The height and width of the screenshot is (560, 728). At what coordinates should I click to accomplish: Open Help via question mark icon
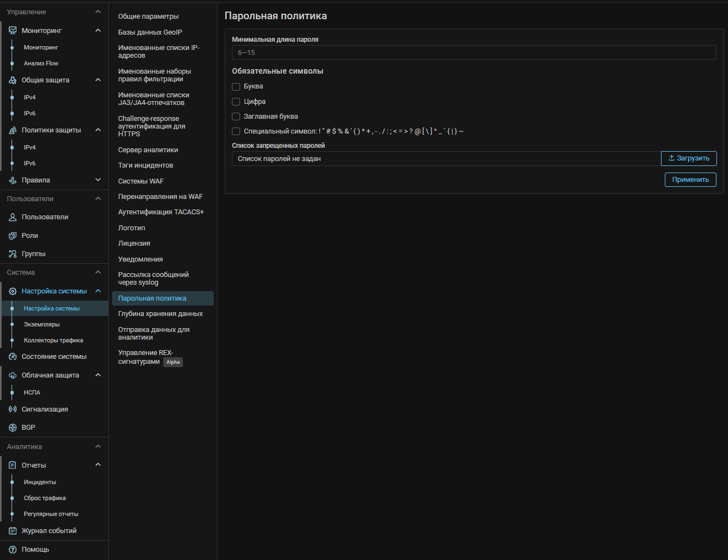pyautogui.click(x=13, y=550)
